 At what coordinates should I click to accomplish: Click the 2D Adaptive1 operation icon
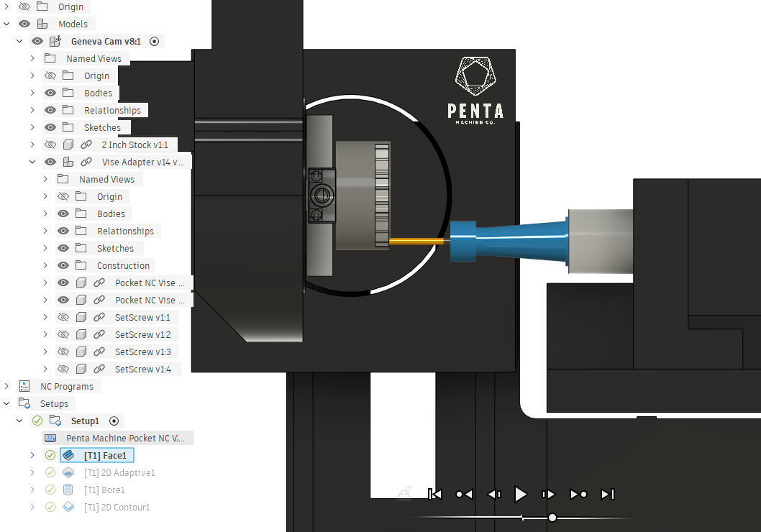tap(68, 472)
